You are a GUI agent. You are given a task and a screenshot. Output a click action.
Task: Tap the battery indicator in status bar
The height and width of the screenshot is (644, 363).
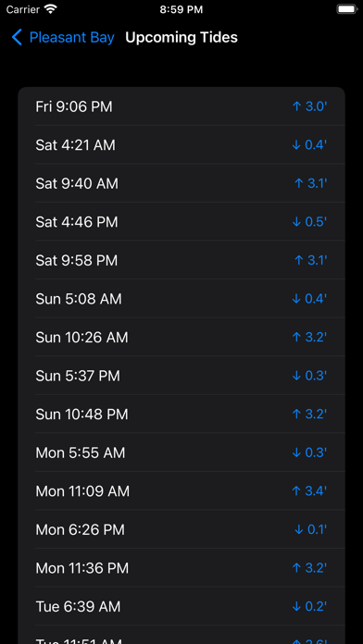click(x=346, y=9)
